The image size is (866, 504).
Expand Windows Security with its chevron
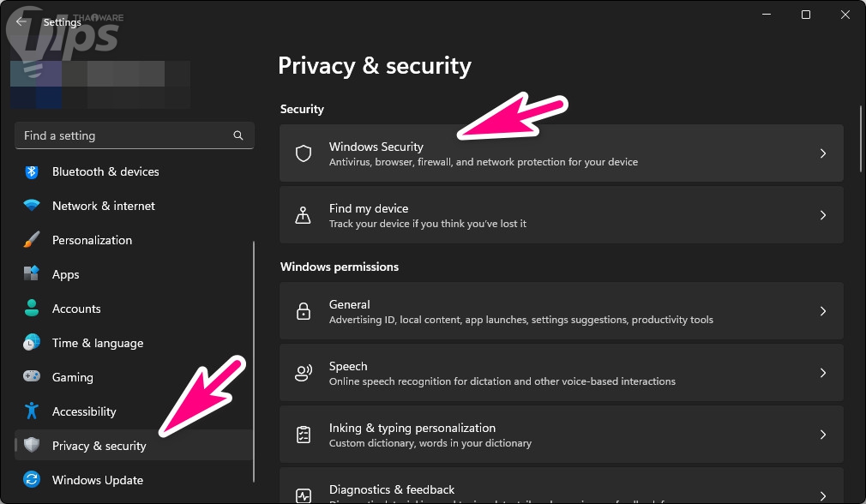coord(822,153)
